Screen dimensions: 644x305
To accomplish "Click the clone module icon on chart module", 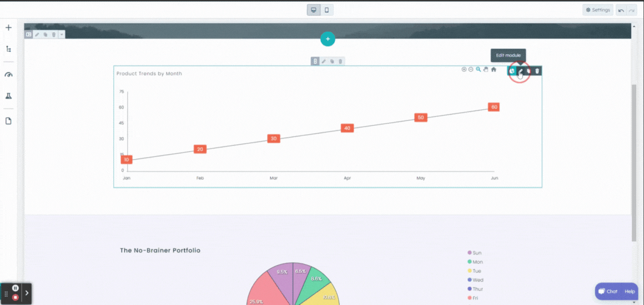I will [x=529, y=71].
